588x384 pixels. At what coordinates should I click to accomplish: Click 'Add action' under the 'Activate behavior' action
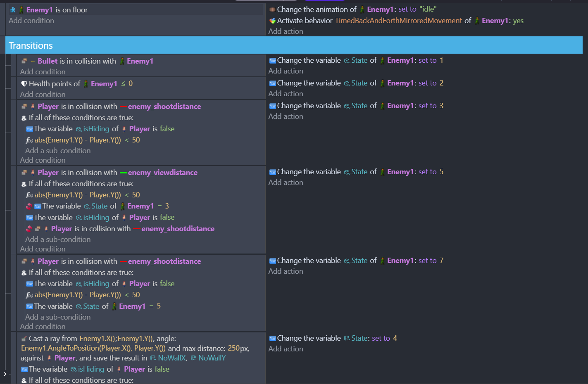(286, 31)
